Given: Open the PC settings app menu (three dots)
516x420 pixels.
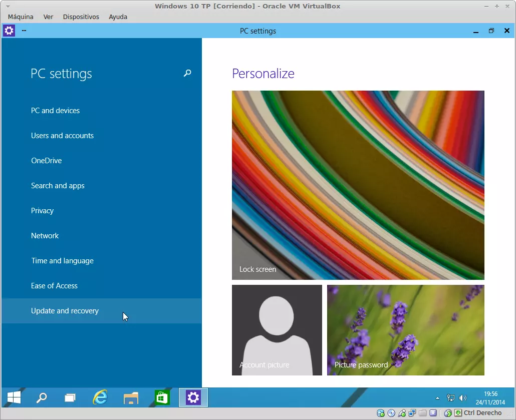Looking at the screenshot, I should [24, 31].
